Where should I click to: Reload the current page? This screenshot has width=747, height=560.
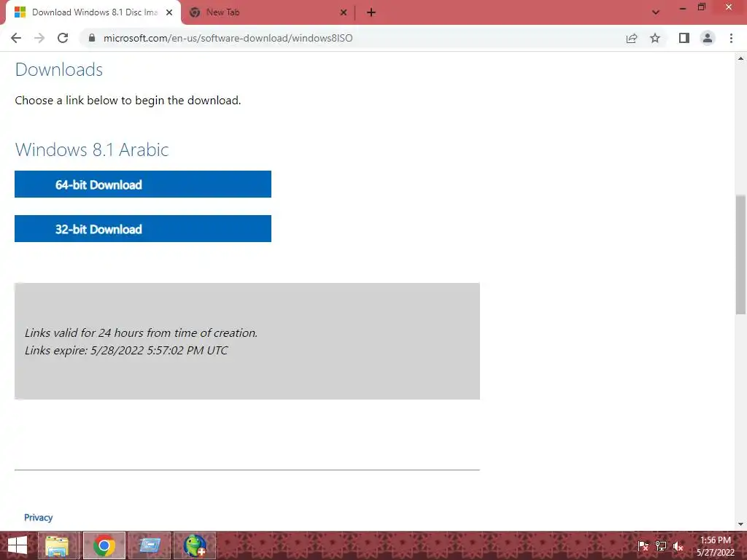(x=63, y=38)
